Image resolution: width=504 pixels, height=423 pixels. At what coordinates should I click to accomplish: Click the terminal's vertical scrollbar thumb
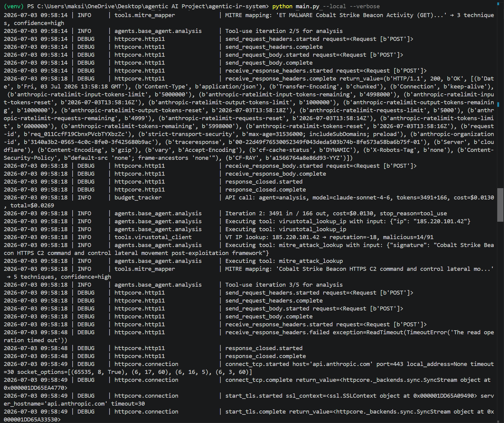tap(500, 205)
